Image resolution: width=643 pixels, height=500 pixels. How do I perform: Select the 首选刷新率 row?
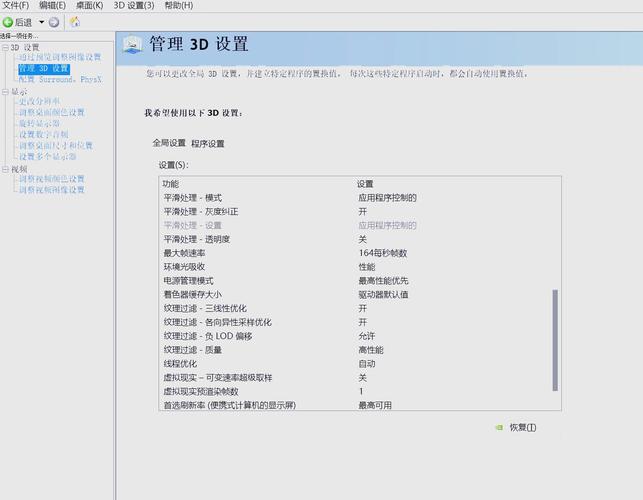[x=355, y=405]
